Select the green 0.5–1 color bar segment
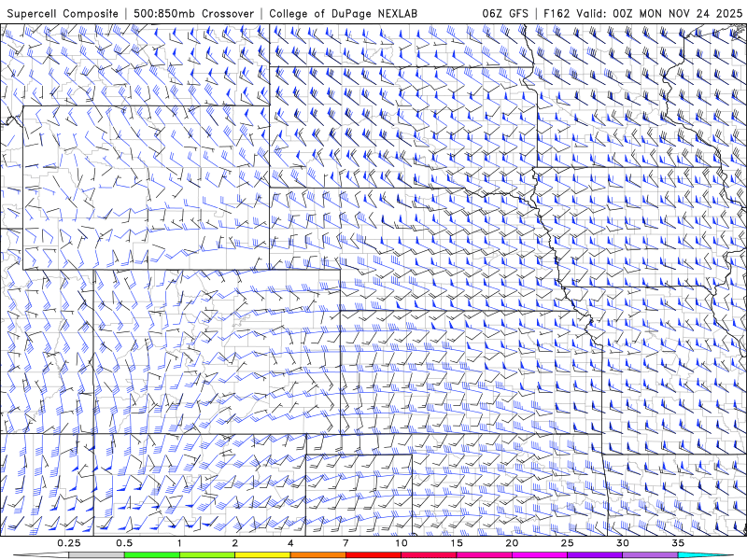Image resolution: width=747 pixels, height=560 pixels. pos(151,555)
